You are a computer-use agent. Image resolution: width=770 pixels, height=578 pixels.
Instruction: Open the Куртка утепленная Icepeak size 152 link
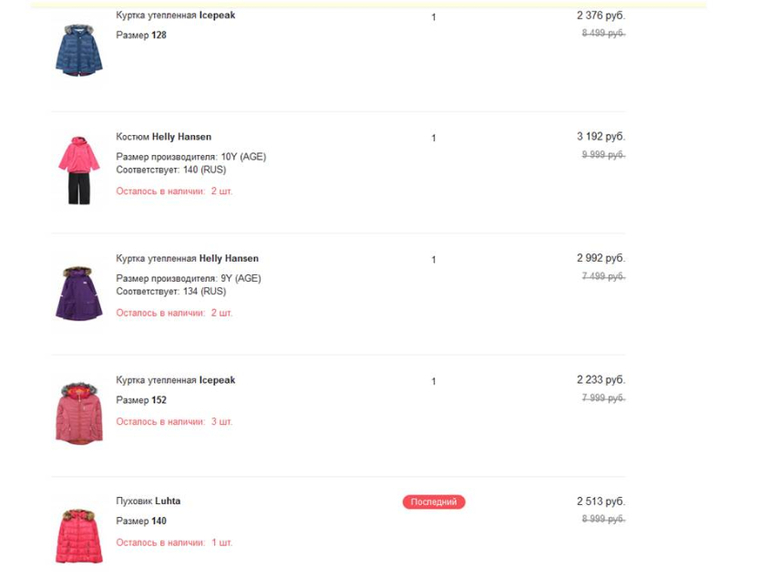[x=176, y=381]
